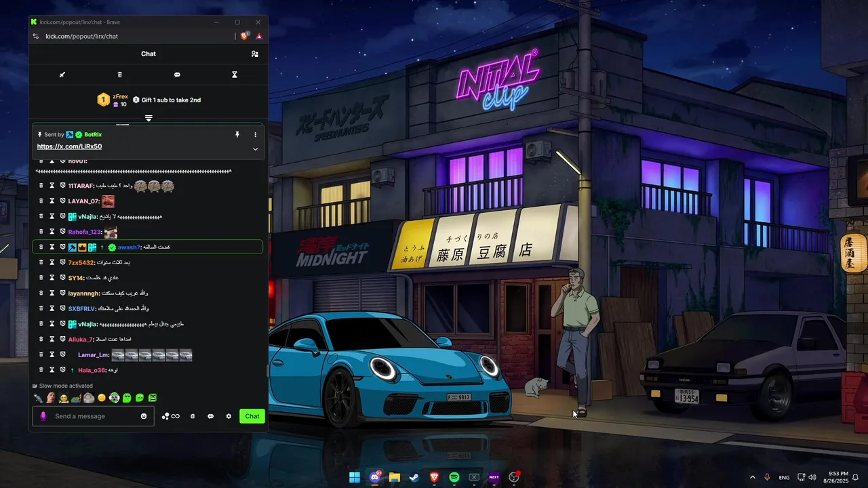Expand the pinned message with chevron
868x488 pixels.
255,148
